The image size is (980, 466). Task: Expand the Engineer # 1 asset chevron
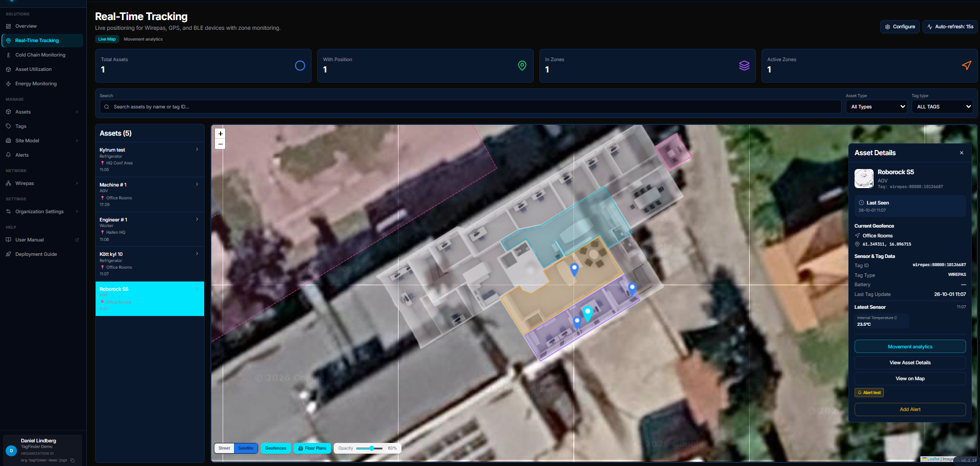197,219
